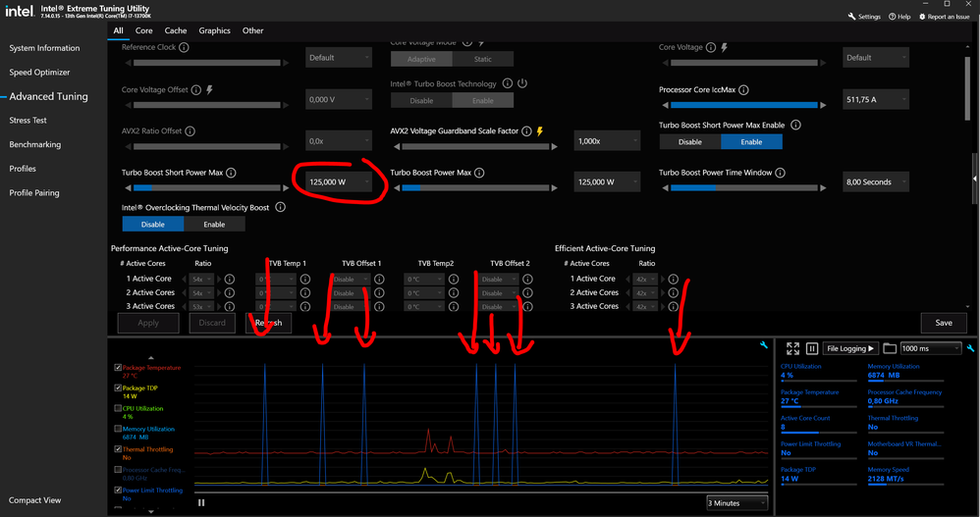This screenshot has width=980, height=517.
Task: Click the Apply button
Action: (148, 323)
